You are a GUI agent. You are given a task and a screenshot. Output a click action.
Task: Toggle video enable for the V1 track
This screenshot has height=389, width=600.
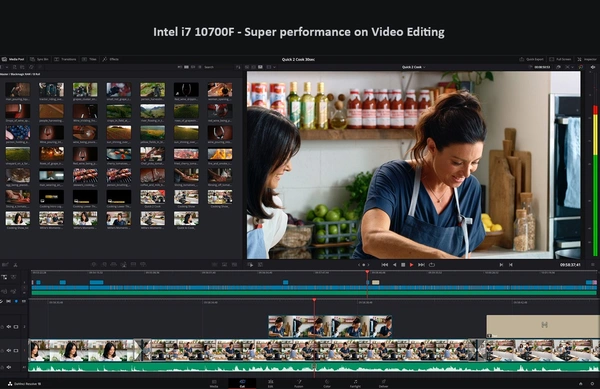point(16,350)
